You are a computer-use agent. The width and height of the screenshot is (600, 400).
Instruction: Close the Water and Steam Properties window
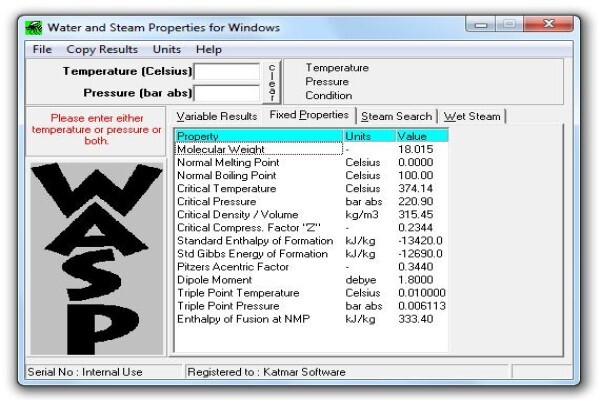click(x=549, y=24)
